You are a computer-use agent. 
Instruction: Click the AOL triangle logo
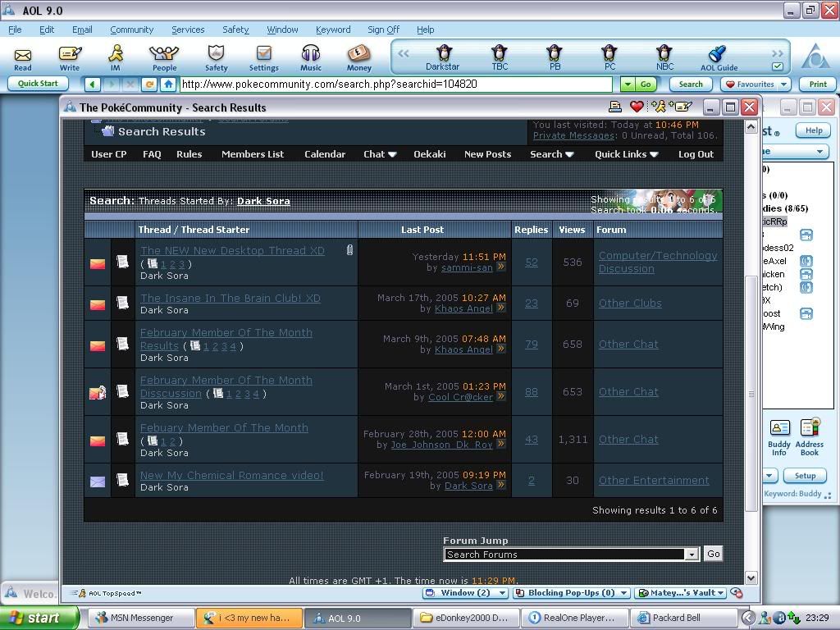click(815, 56)
